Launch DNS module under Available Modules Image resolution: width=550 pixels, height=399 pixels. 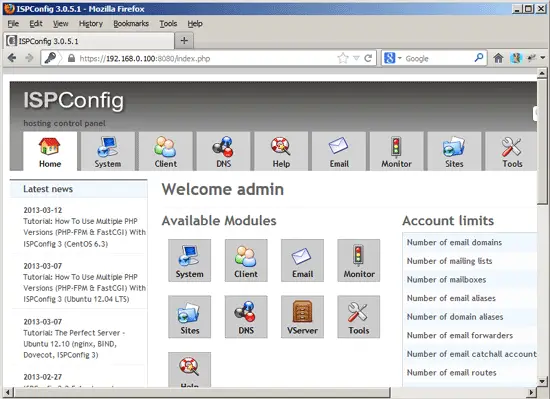pos(246,317)
